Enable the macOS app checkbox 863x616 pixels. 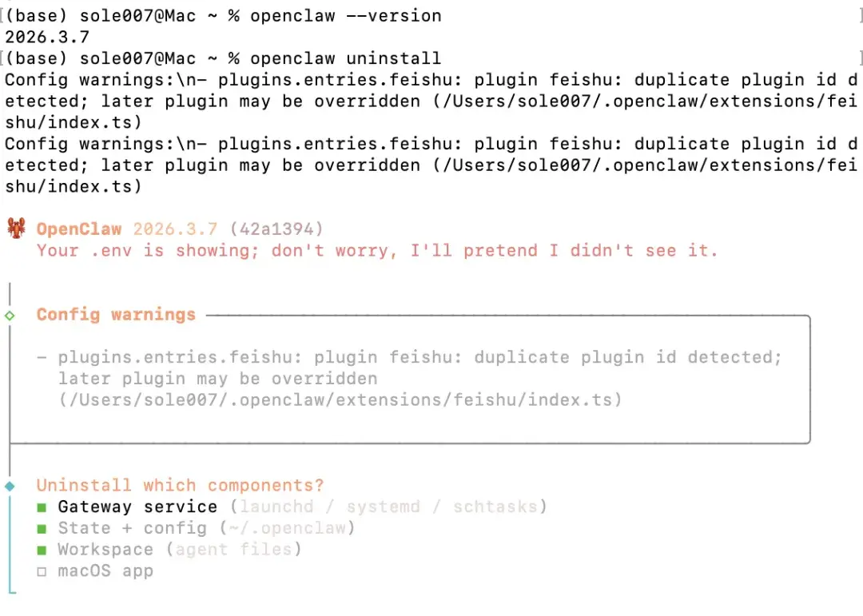point(42,572)
